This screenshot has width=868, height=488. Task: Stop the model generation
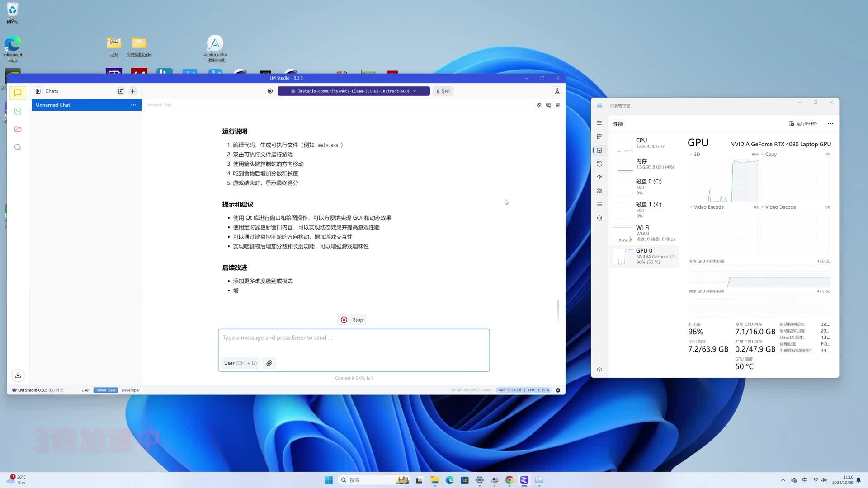[352, 320]
